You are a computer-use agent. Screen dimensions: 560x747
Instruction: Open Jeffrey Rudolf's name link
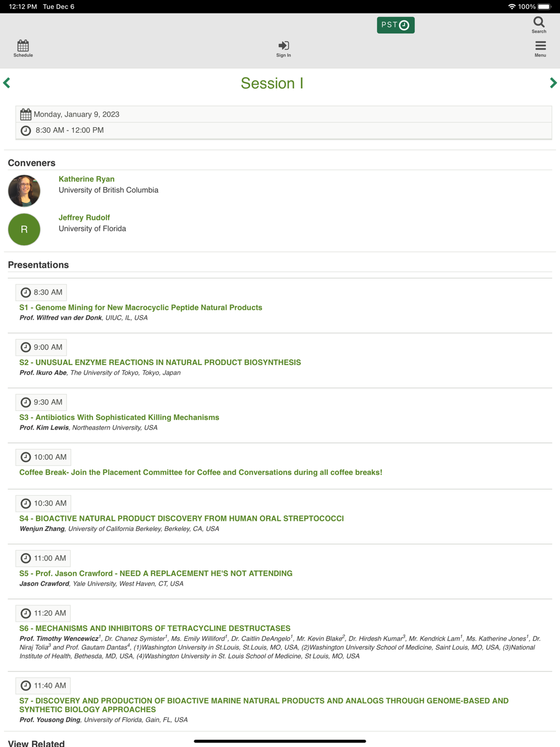tap(84, 217)
